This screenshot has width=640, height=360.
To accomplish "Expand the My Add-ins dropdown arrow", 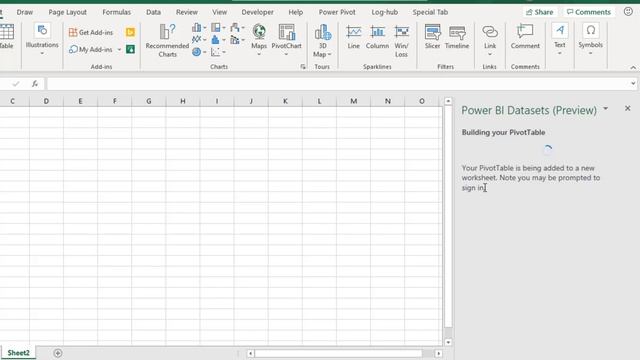I will pos(119,49).
